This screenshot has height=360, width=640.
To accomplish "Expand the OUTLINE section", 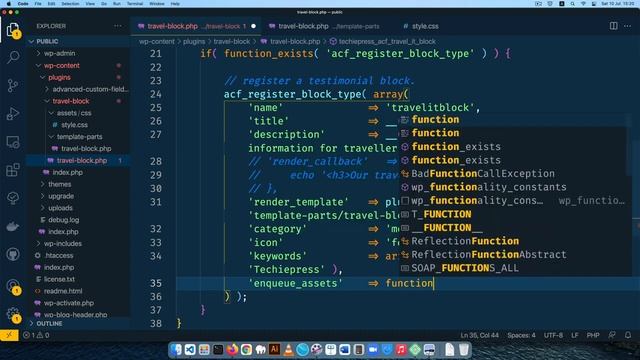I will click(49, 323).
